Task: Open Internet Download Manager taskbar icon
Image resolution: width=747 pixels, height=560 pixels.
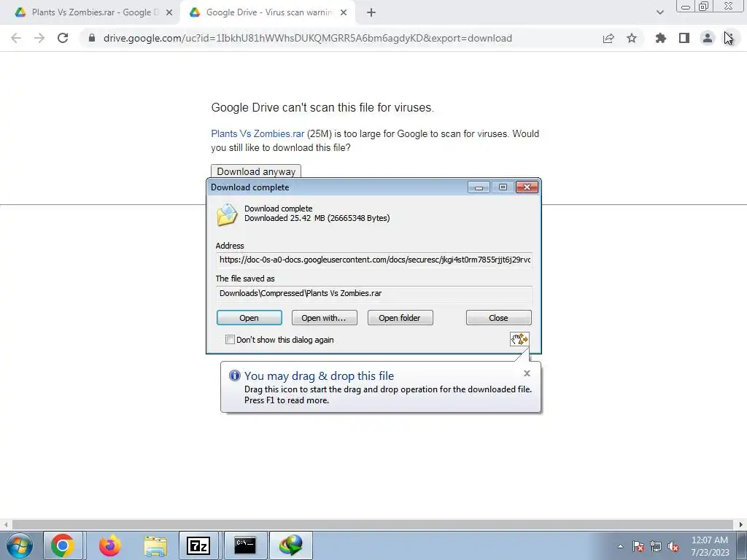Action: [291, 545]
